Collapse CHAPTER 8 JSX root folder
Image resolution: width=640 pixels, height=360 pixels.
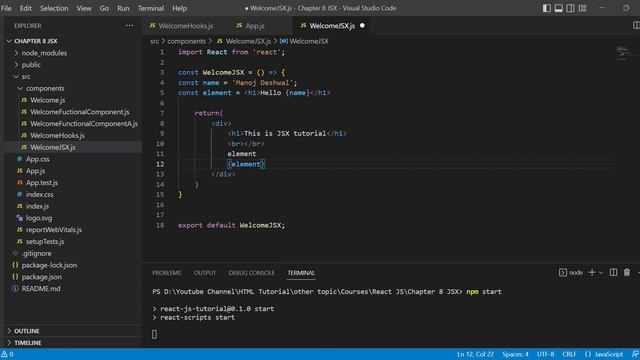coord(36,41)
